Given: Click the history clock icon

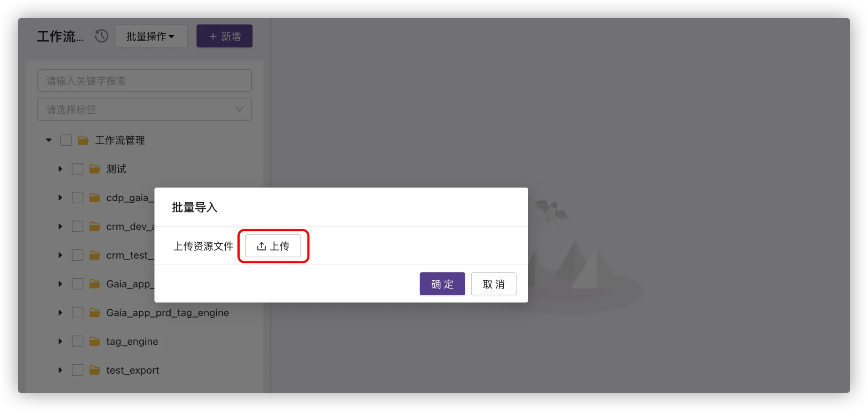Looking at the screenshot, I should 101,36.
